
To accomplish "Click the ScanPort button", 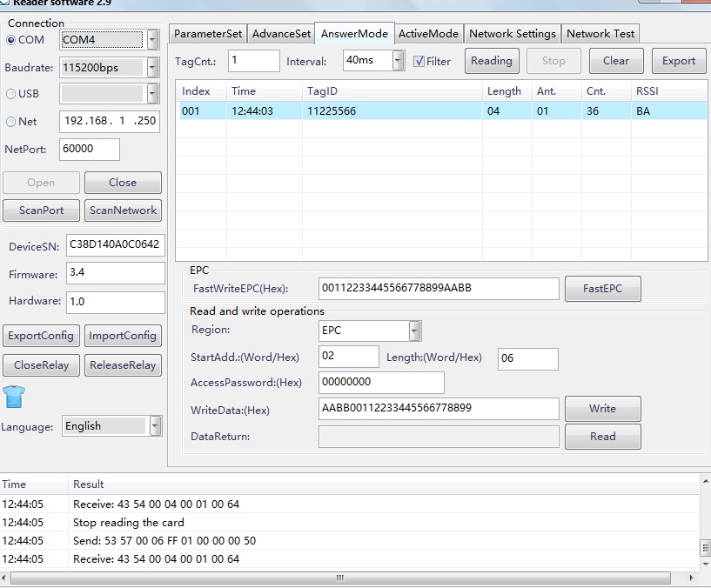I will [41, 210].
